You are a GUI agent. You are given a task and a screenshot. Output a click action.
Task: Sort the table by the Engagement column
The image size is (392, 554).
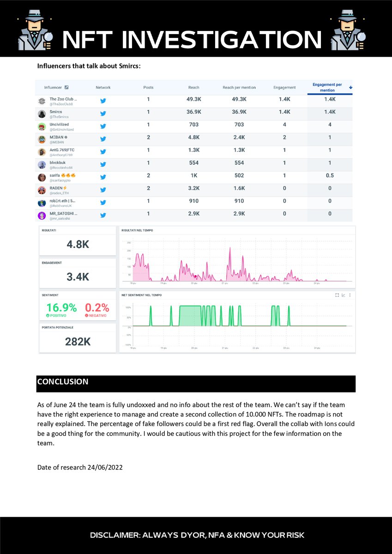coord(284,87)
